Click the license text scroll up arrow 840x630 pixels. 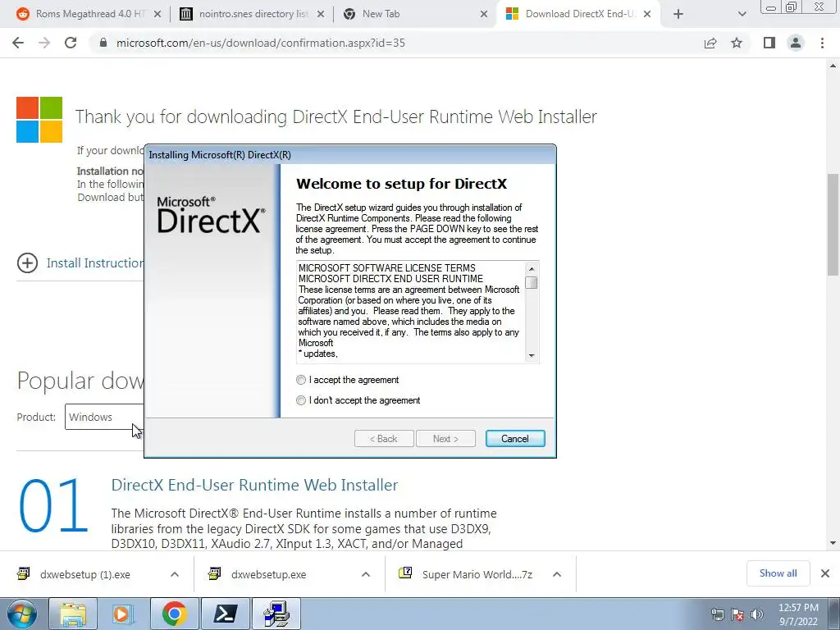coord(532,269)
